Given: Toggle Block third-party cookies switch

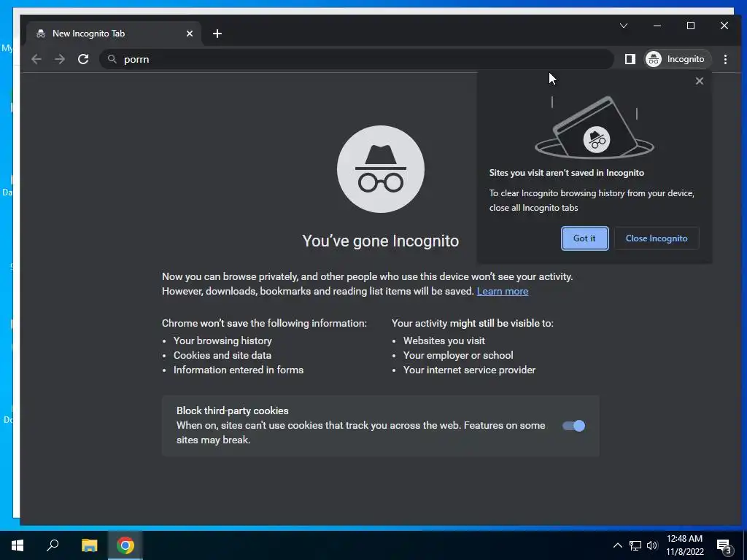Looking at the screenshot, I should [573, 426].
